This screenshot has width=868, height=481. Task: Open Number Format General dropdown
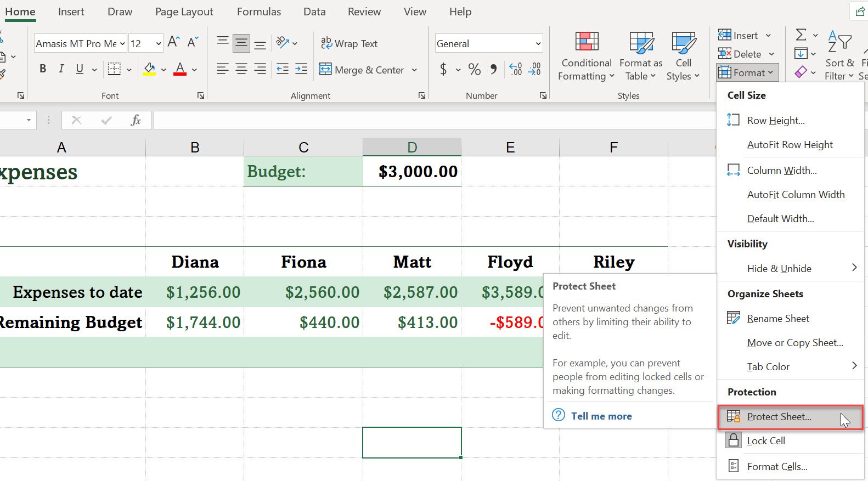(538, 43)
